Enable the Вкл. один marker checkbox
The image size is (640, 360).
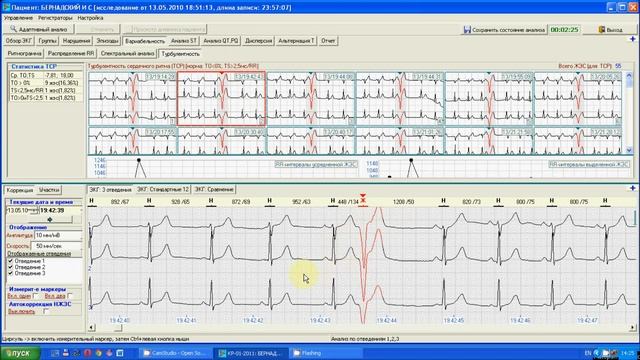(x=36, y=296)
